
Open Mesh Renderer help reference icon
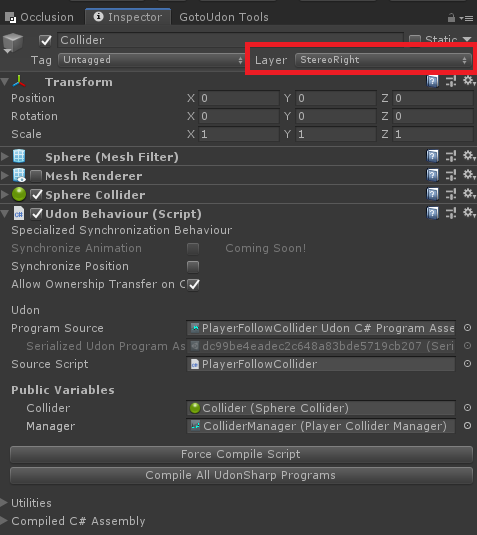tap(432, 176)
